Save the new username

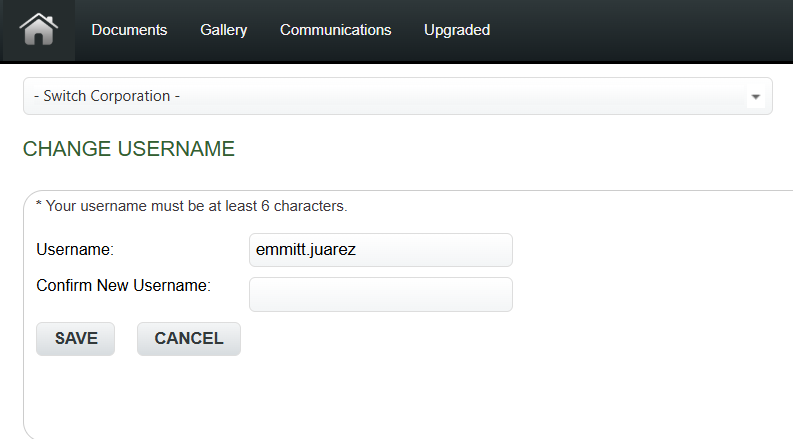tap(75, 339)
